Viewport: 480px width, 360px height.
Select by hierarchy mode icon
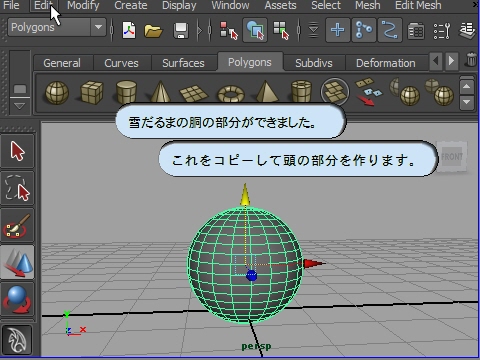[x=229, y=31]
